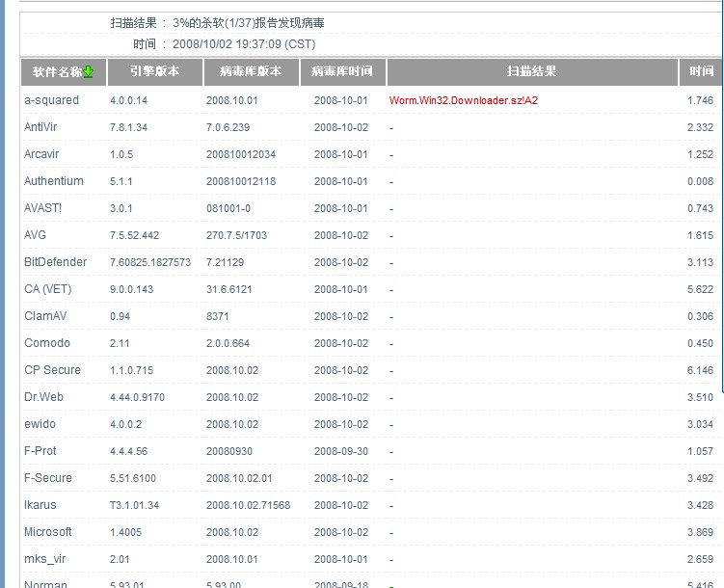Viewport: 724px width, 588px height.
Task: Click Authentium software name
Action: coord(54,181)
